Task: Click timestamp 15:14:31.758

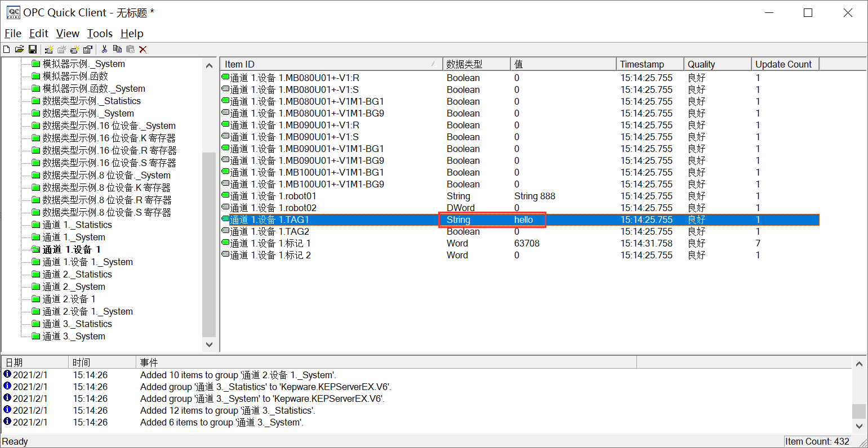Action: coord(647,243)
